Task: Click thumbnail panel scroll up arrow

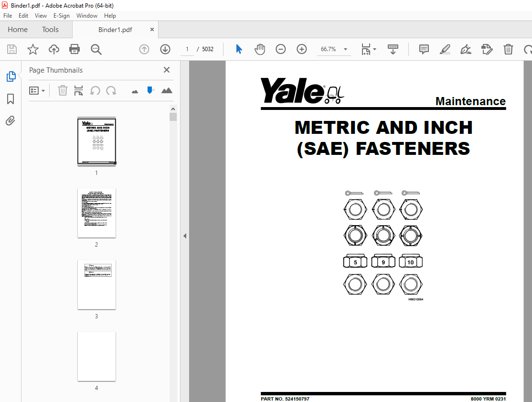Action: [x=173, y=109]
